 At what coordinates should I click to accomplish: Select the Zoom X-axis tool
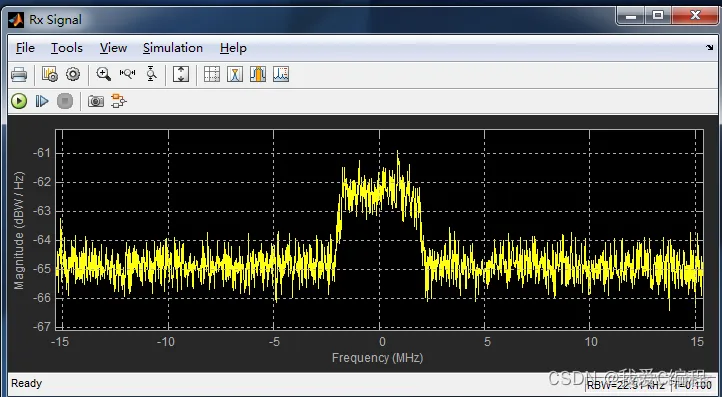128,74
